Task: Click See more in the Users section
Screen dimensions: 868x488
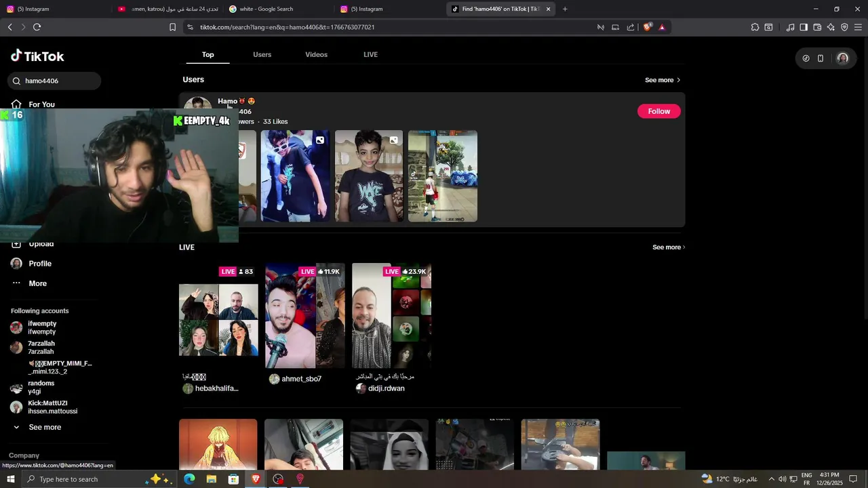Action: [x=663, y=80]
